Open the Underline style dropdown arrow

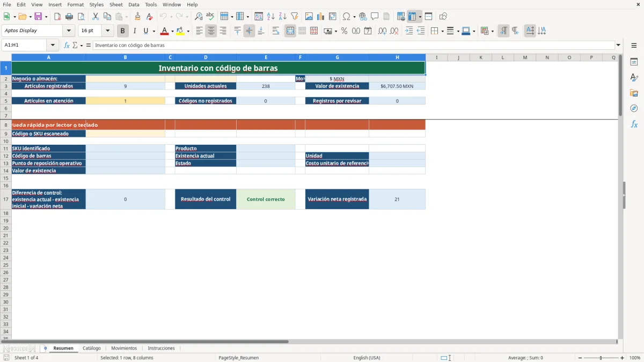pos(153,31)
